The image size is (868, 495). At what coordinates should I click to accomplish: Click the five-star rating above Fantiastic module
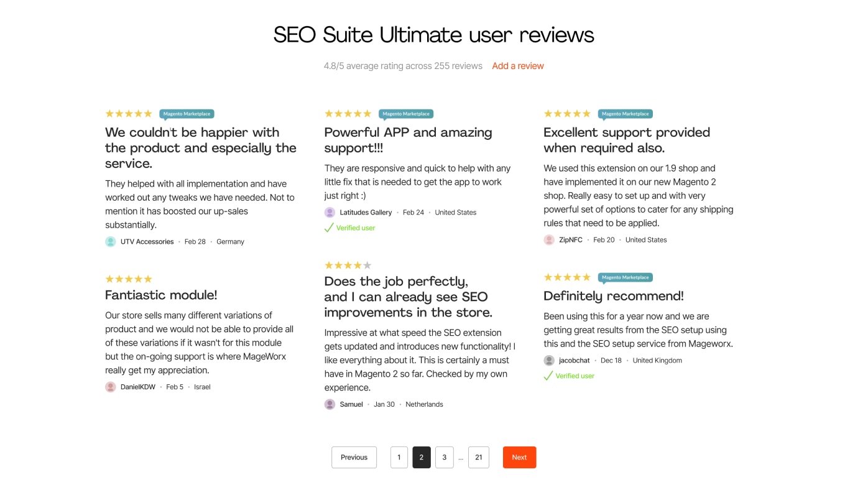pos(128,278)
